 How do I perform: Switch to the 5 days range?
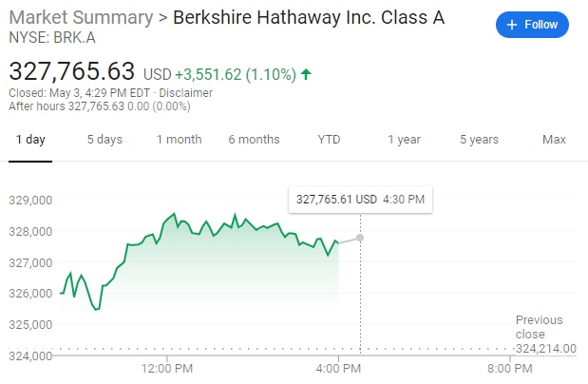coord(104,140)
